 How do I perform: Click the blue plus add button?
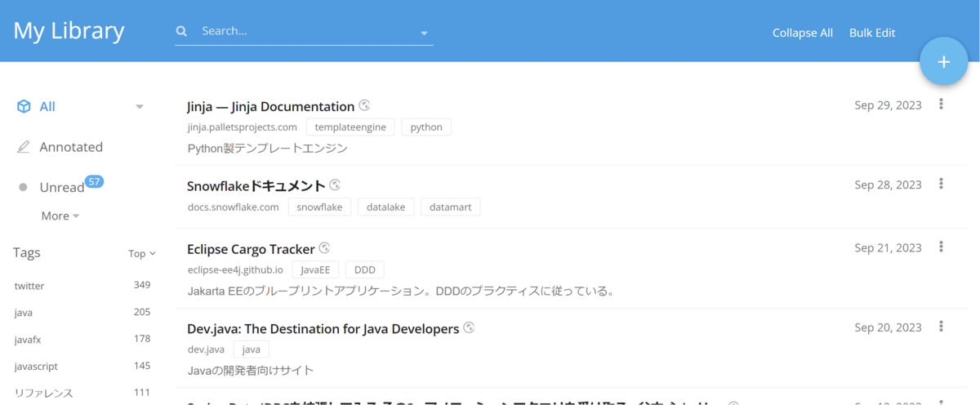pyautogui.click(x=943, y=61)
